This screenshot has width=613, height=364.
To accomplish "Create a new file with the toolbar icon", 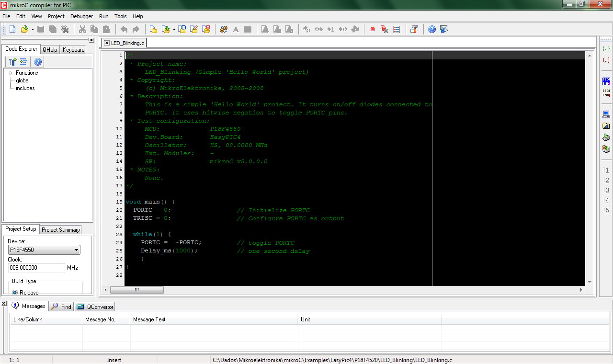I will pos(12,29).
